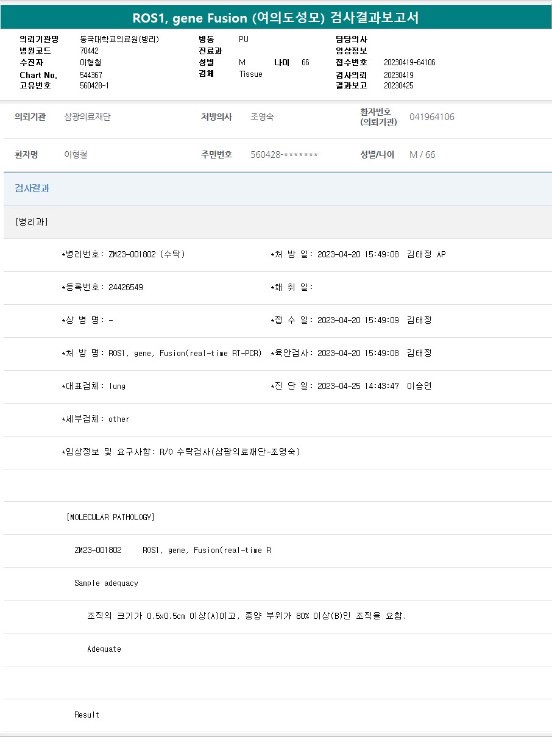
Task: Select 환자번호 value 041964106
Action: coord(431,117)
